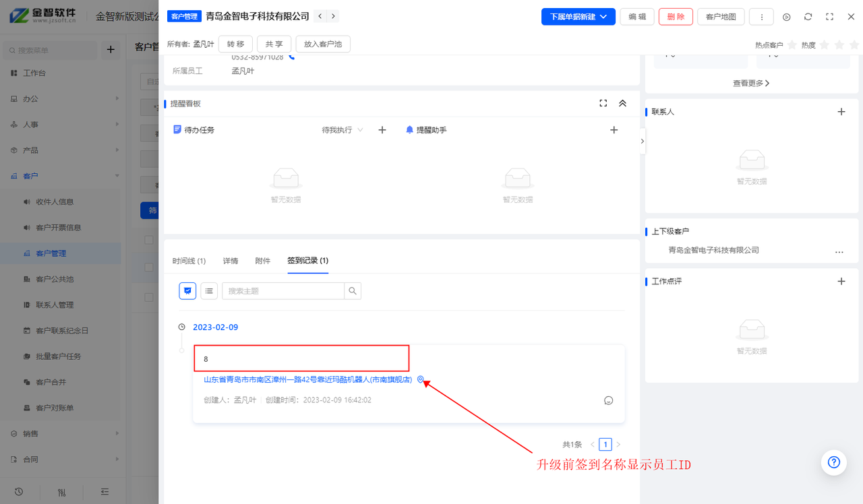Collapse the 提醒看板 section
863x504 pixels.
coord(622,103)
